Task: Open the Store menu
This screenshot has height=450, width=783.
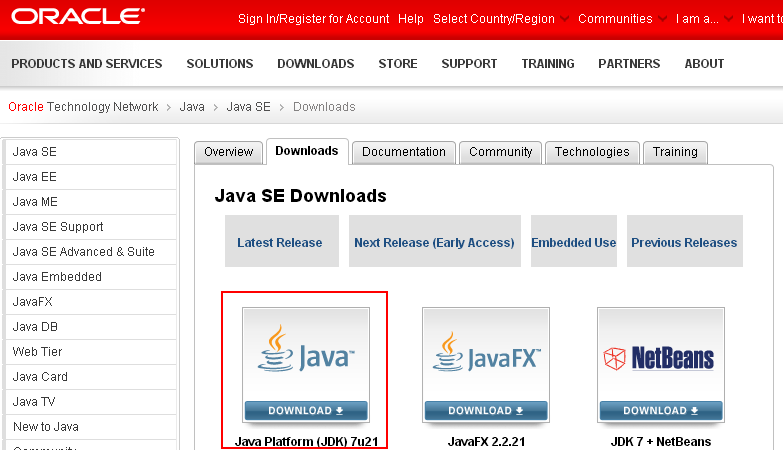Action: (x=398, y=64)
